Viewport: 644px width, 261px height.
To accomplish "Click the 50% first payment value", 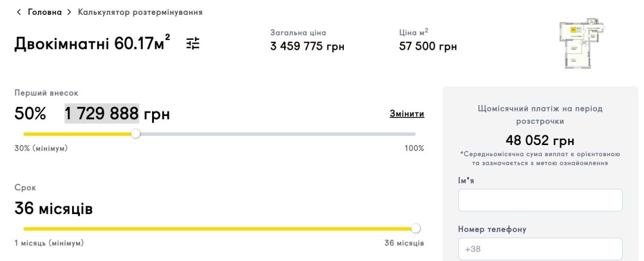I will point(30,113).
